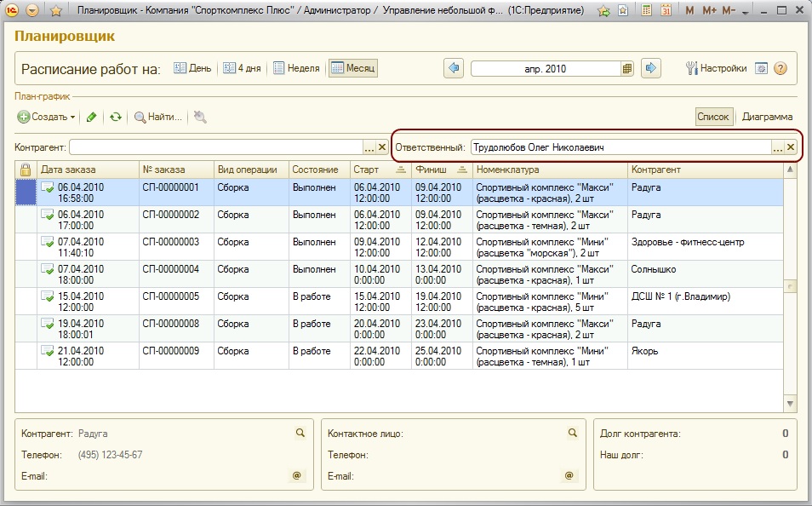This screenshot has height=506, width=812.
Task: Open the date picker in the period field
Action: tap(627, 69)
